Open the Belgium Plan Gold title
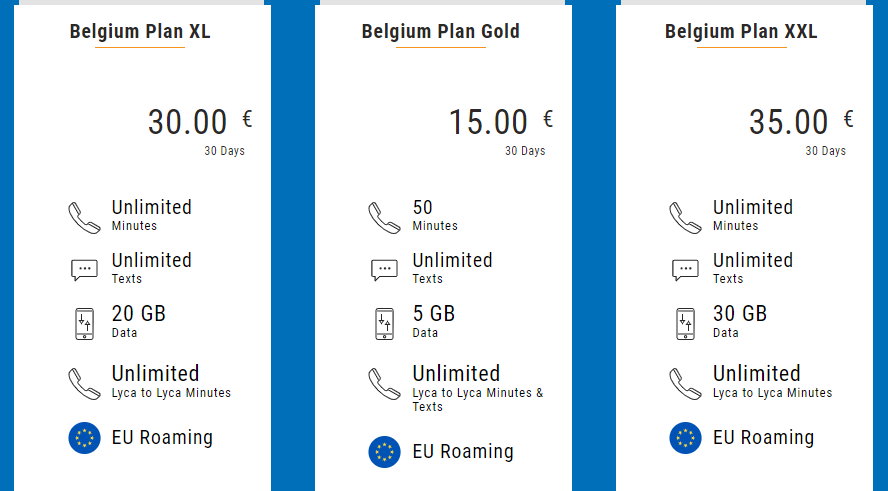Image resolution: width=888 pixels, height=491 pixels. point(441,32)
